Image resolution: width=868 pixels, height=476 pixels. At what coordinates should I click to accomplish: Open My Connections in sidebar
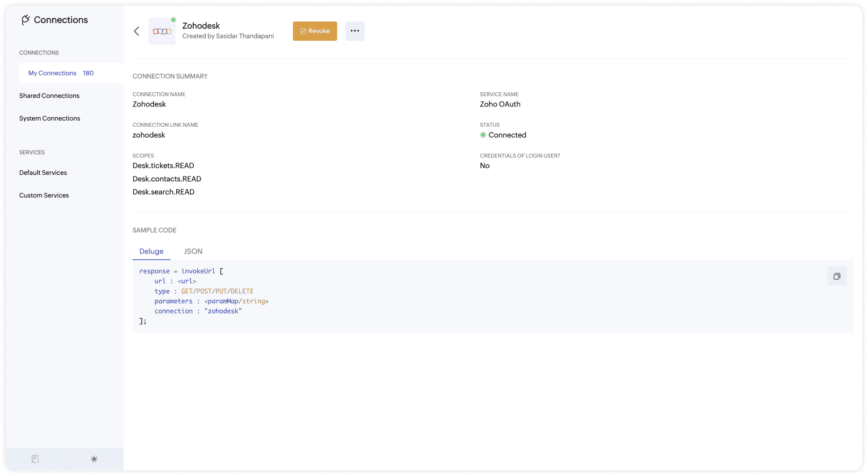71,73
